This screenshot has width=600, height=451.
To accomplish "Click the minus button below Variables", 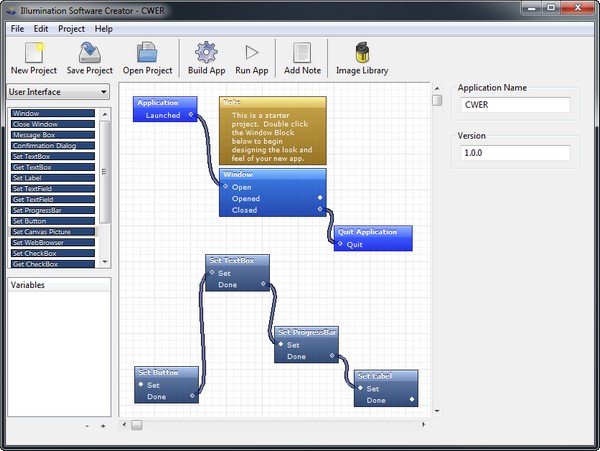I will point(88,426).
